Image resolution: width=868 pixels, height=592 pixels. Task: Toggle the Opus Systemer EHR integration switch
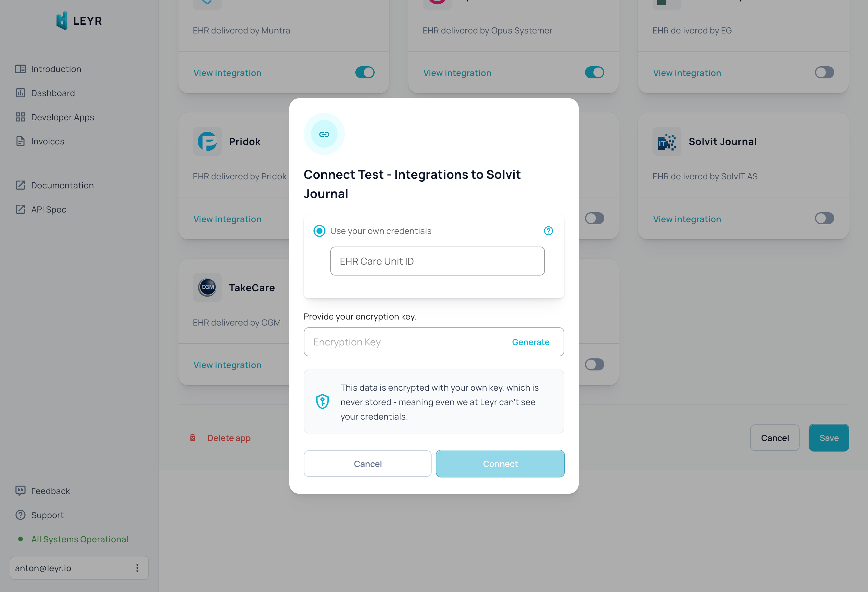[x=594, y=72]
